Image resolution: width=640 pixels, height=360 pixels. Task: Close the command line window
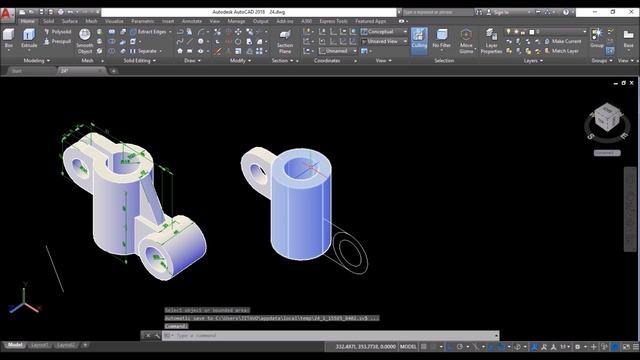click(x=148, y=336)
